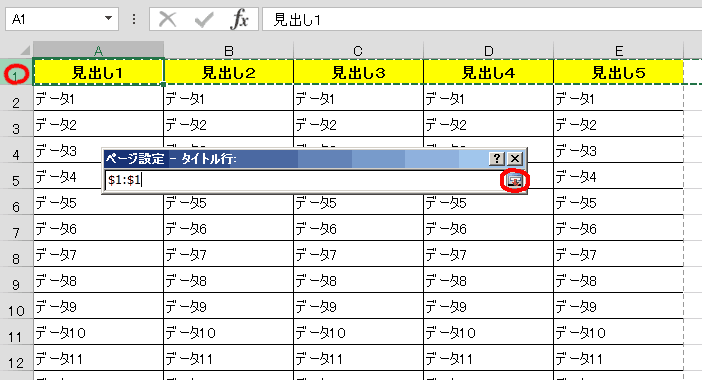Select row 10 header
702x380 pixels.
coord(16,306)
